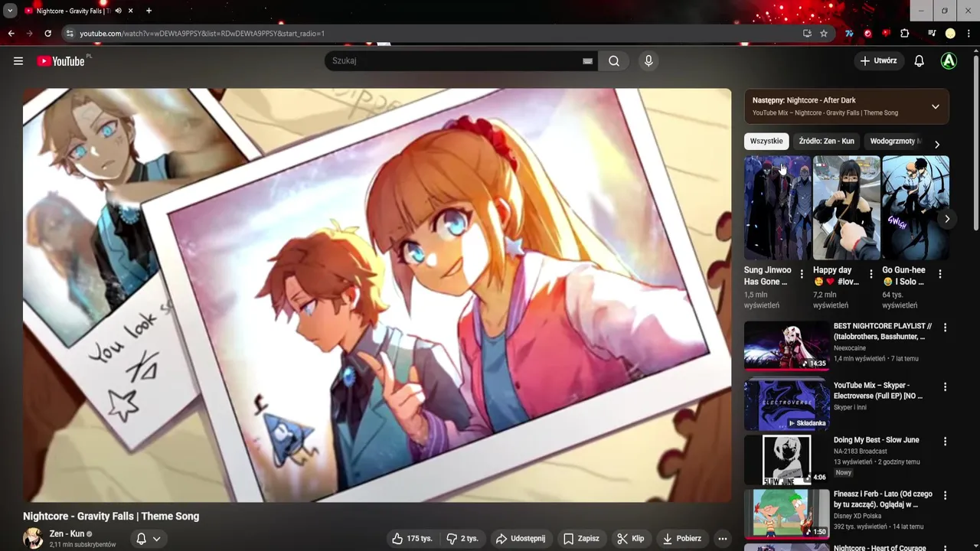Click the main video player

click(x=377, y=295)
